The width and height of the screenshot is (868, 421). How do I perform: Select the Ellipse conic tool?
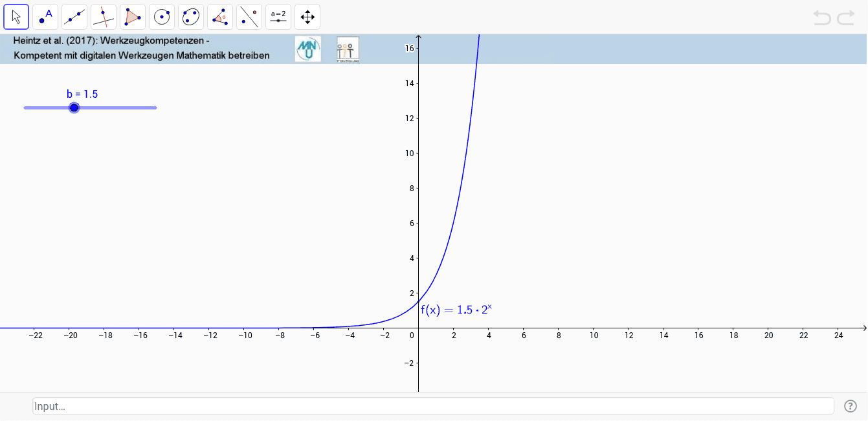191,17
